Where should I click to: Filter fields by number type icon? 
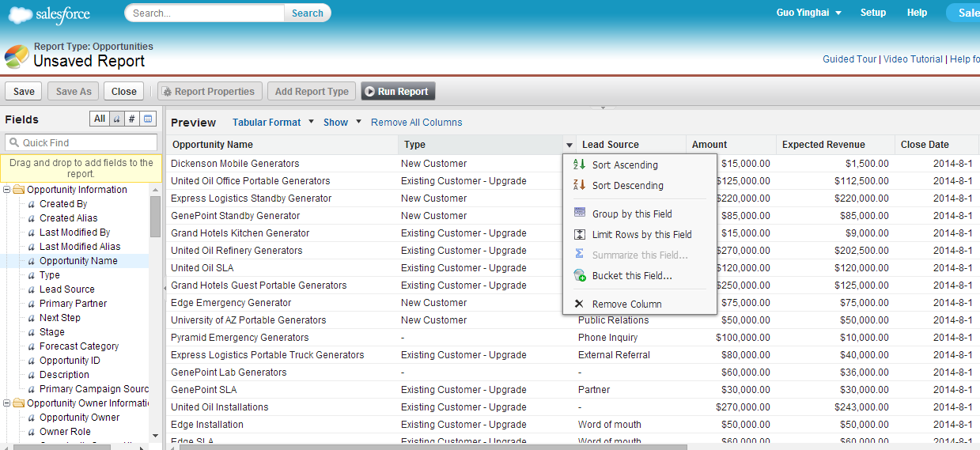point(132,119)
